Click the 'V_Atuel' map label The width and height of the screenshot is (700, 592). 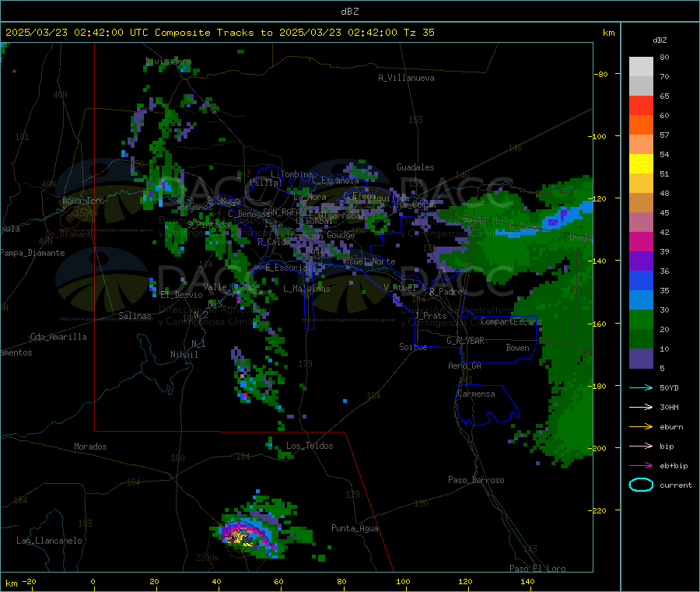coord(400,288)
